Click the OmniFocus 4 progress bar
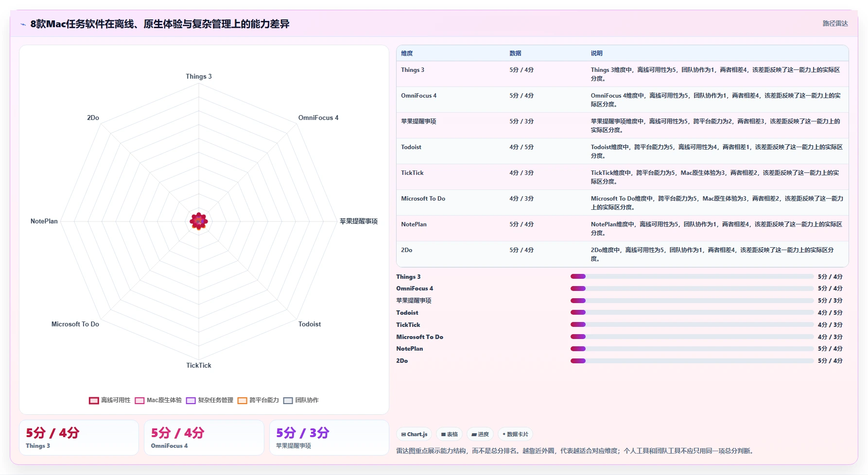Screen dimensions: 868x475 point(692,288)
